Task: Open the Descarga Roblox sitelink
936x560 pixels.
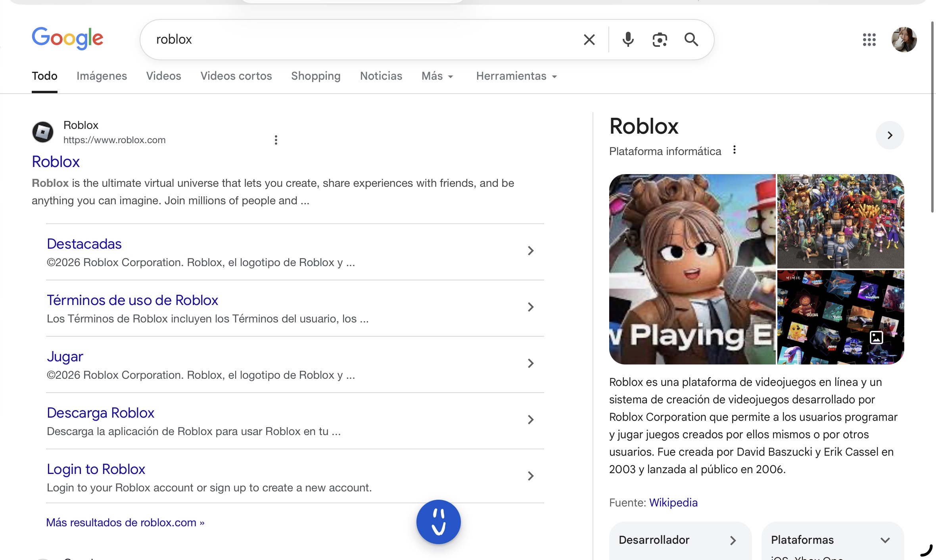Action: [x=100, y=413]
